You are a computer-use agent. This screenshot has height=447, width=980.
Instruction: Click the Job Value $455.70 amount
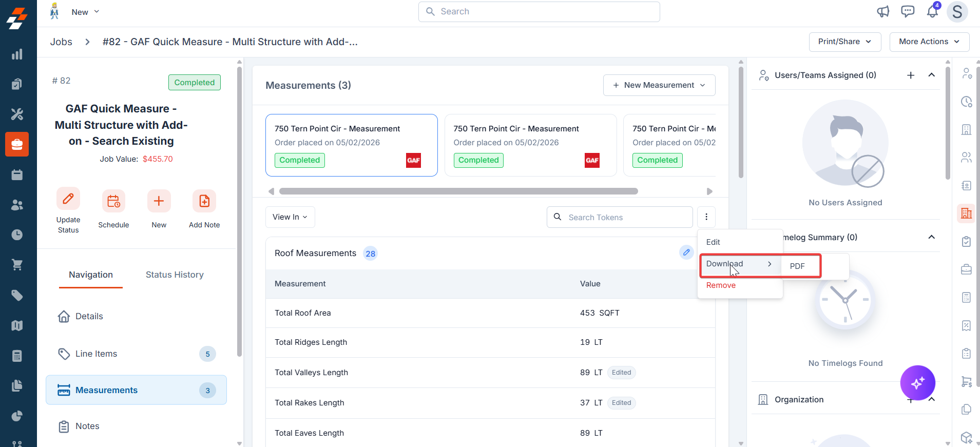pos(158,159)
